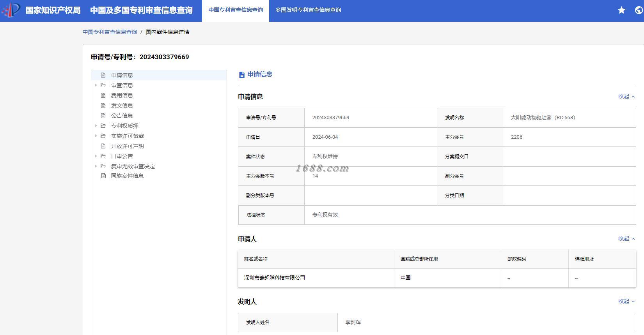Click the file icon next to 发文信息
This screenshot has height=335, width=644.
click(x=103, y=106)
